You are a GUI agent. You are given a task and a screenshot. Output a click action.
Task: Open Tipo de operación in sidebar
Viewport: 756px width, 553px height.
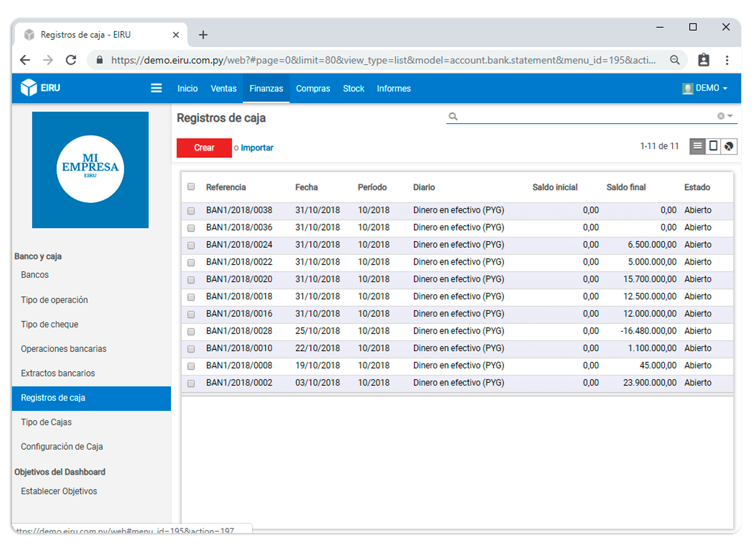(x=54, y=300)
